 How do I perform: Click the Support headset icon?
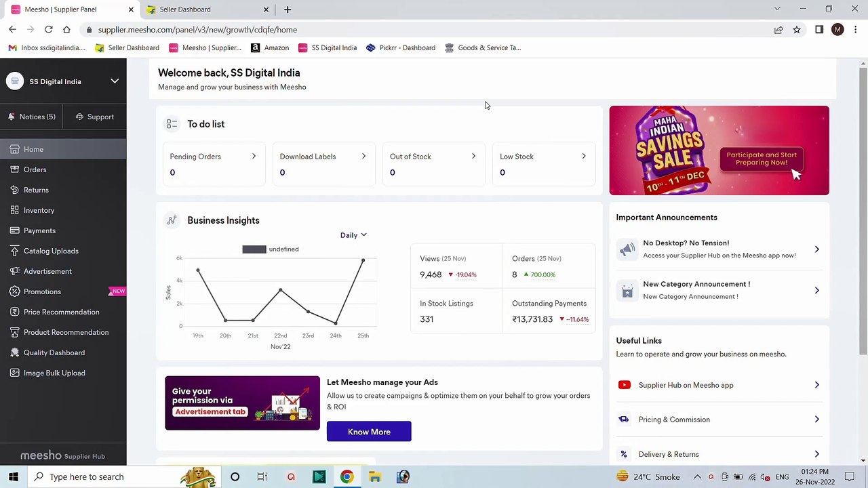79,117
